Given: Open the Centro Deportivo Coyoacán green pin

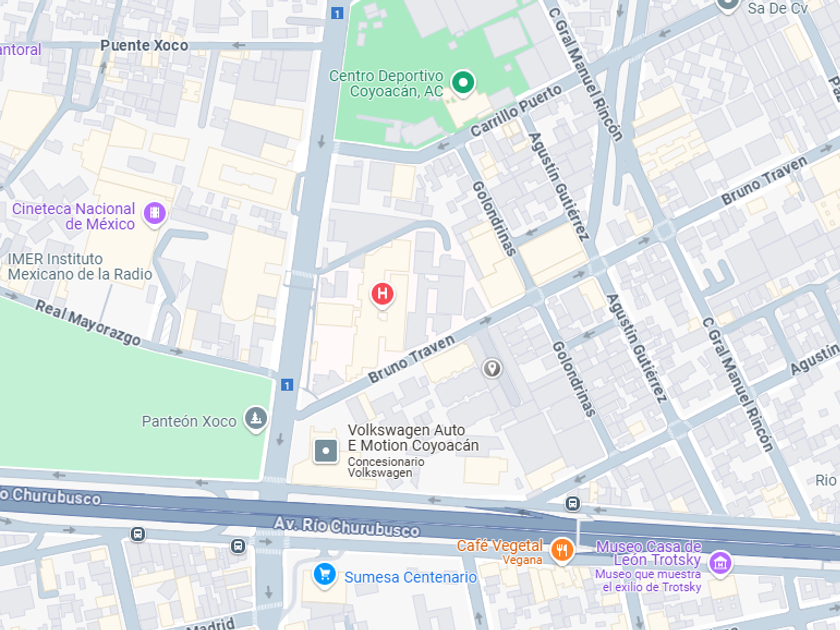Looking at the screenshot, I should (x=463, y=83).
